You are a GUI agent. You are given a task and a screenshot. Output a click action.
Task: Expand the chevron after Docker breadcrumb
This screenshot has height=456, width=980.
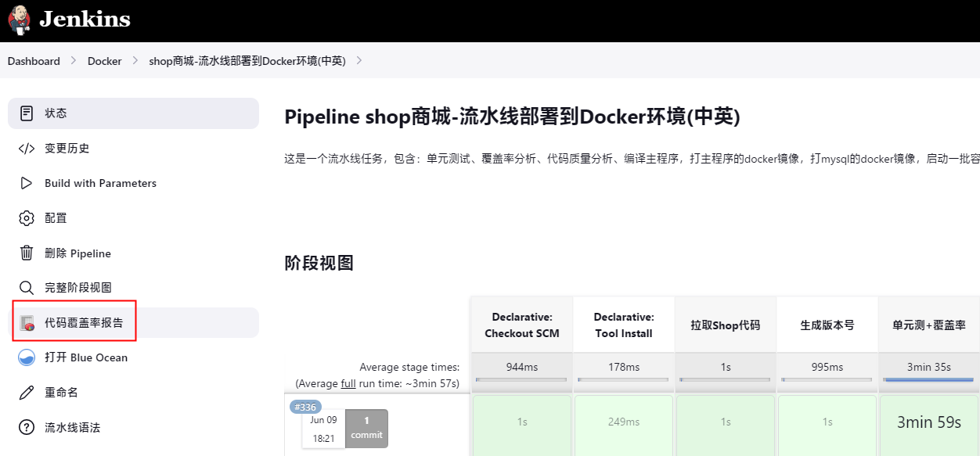(135, 61)
